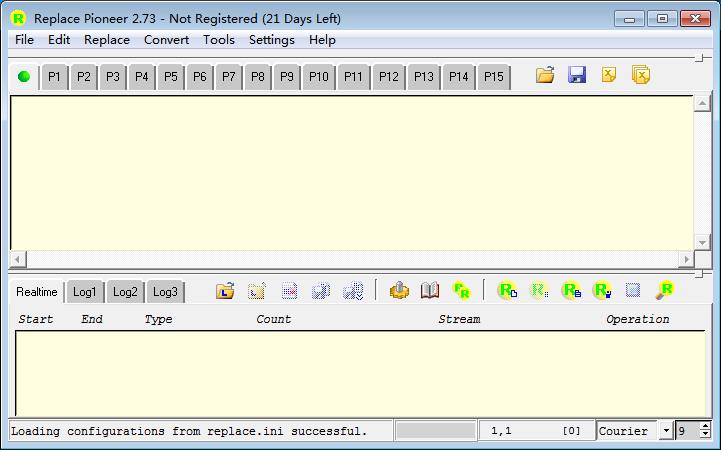Image resolution: width=721 pixels, height=450 pixels.
Task: Decrease font size with down stepper arrow
Action: [705, 435]
